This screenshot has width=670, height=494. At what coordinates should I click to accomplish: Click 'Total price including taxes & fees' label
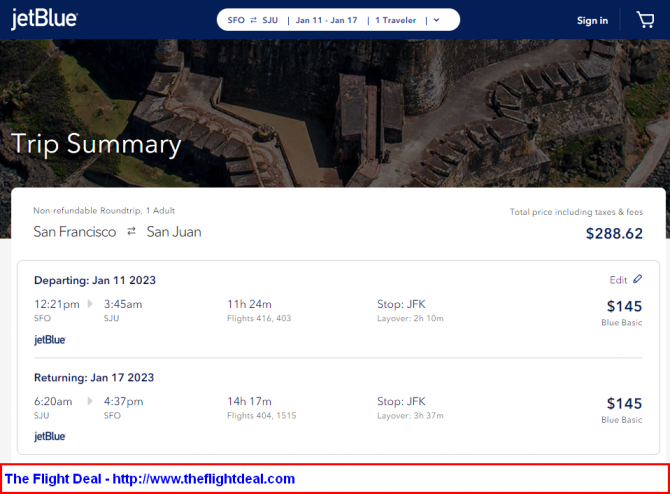click(576, 212)
